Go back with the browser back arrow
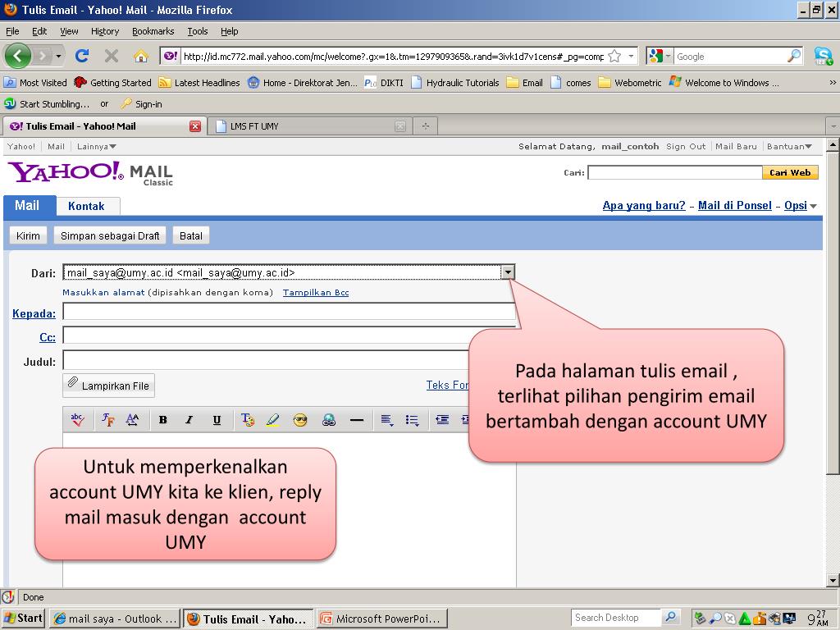This screenshot has width=840, height=630. pyautogui.click(x=18, y=56)
